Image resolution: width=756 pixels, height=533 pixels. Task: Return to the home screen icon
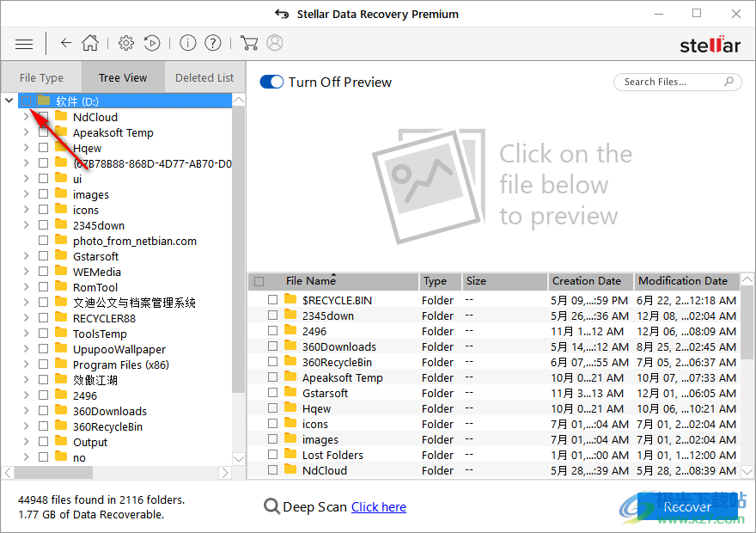pyautogui.click(x=90, y=43)
